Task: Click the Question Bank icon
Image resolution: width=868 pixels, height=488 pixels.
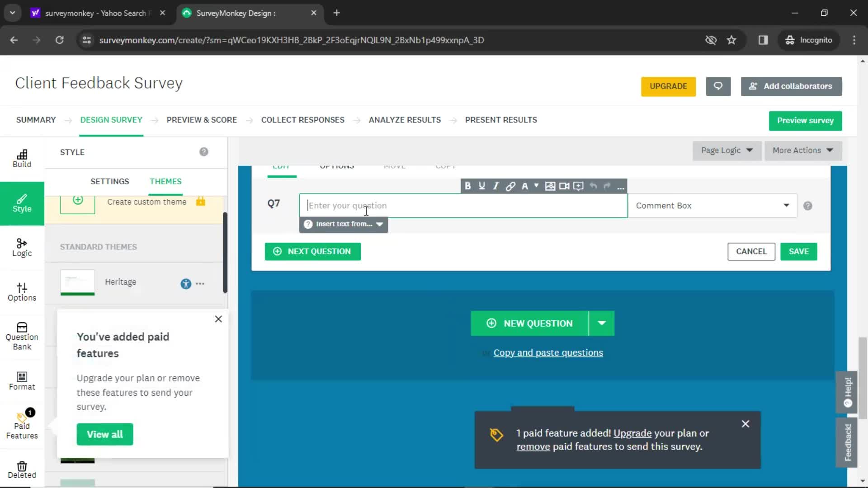Action: [21, 335]
